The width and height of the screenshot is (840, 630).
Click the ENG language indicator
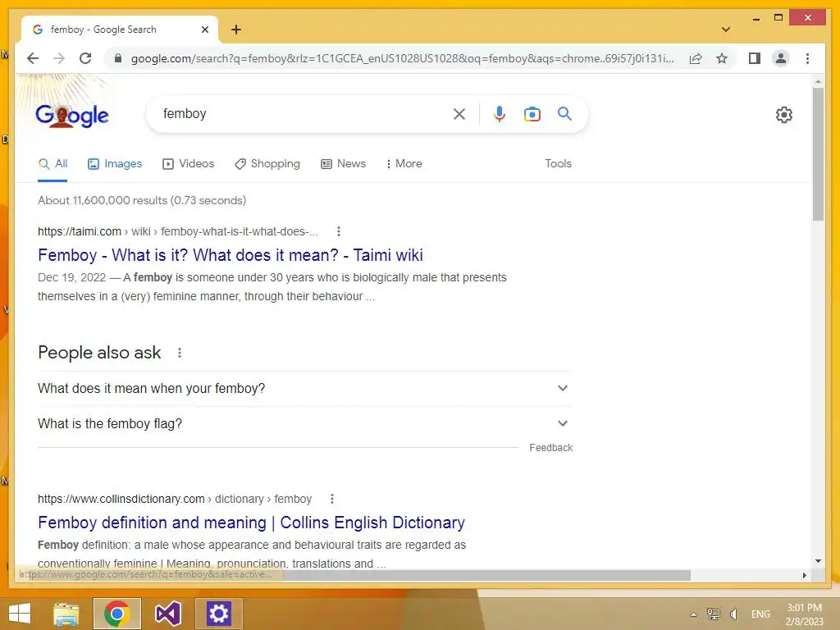[x=760, y=614]
